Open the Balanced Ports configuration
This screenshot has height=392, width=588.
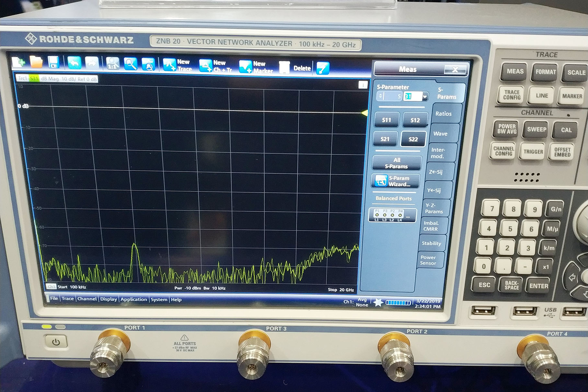pos(392,215)
